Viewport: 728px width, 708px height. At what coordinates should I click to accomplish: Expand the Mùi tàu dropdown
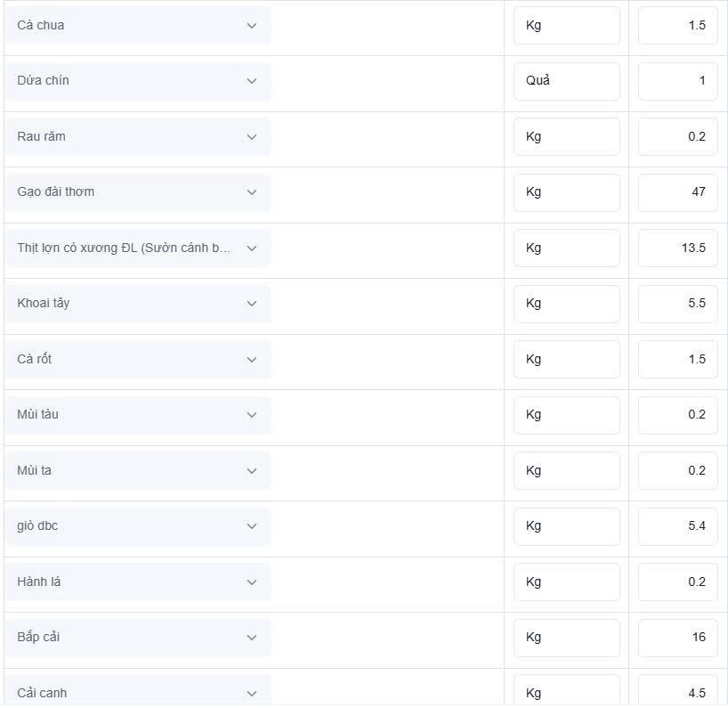(x=138, y=415)
